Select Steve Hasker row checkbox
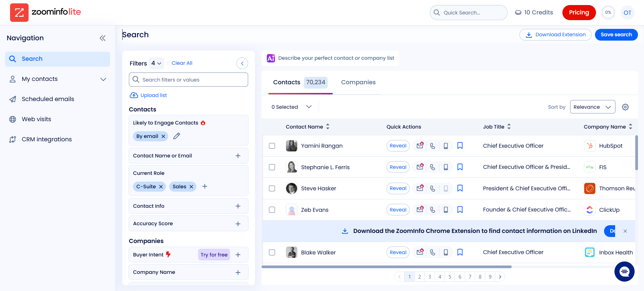 pos(272,189)
